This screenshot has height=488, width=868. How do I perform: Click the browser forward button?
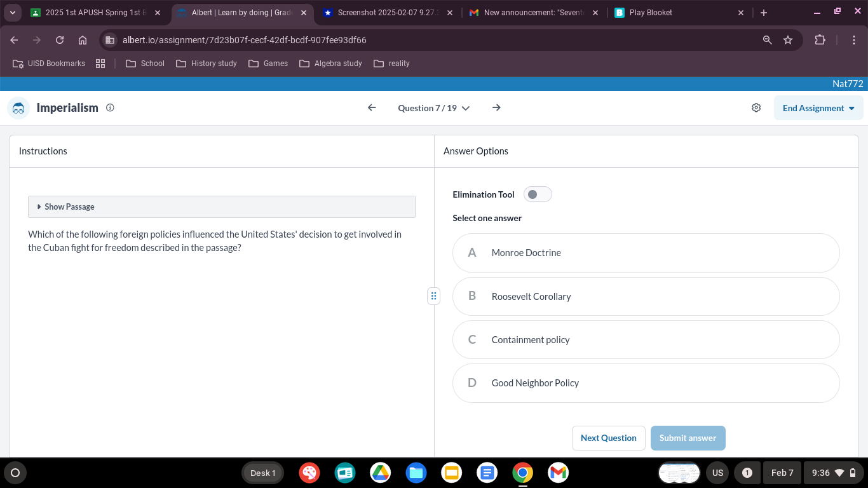(x=37, y=40)
